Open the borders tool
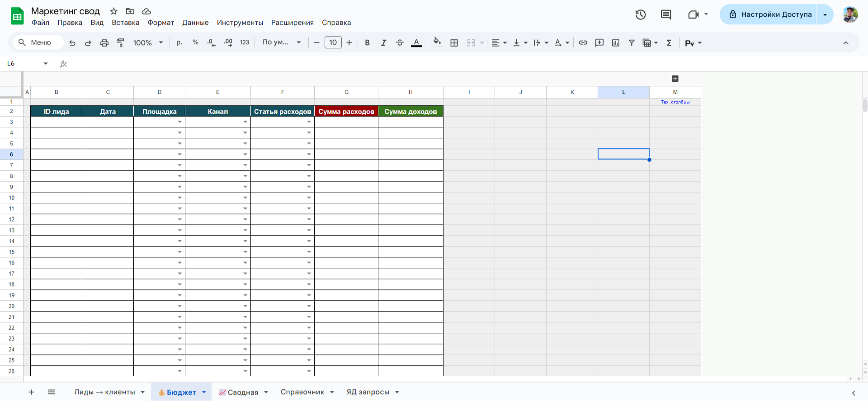 [x=454, y=42]
